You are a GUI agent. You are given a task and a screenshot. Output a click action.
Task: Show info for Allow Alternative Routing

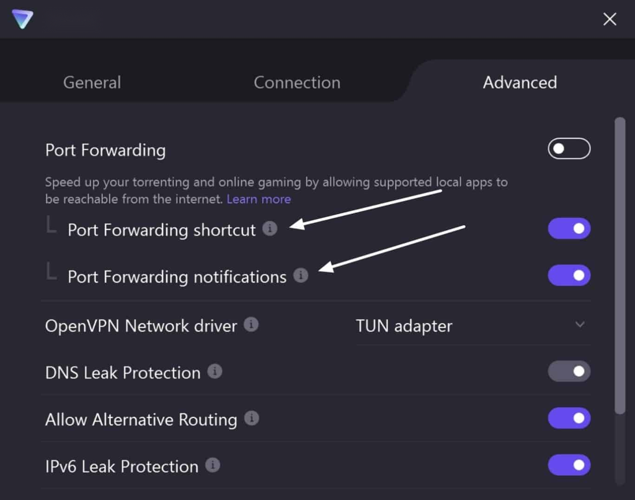pyautogui.click(x=251, y=419)
